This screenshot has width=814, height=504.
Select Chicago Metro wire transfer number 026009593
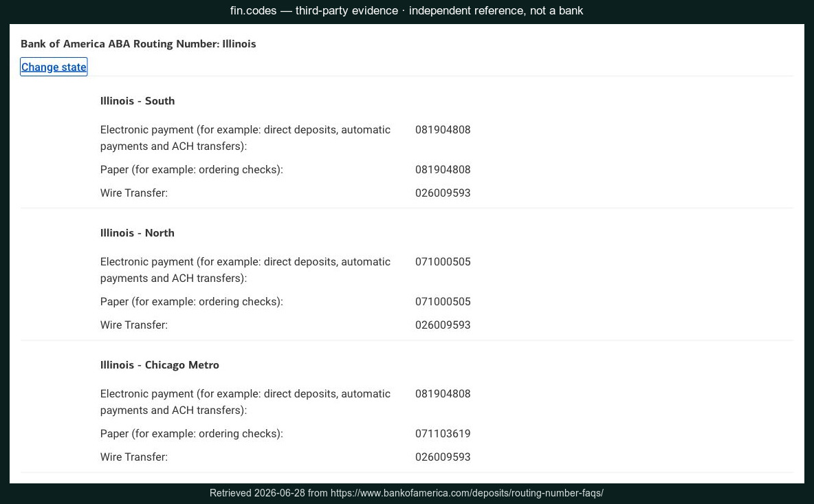tap(443, 457)
